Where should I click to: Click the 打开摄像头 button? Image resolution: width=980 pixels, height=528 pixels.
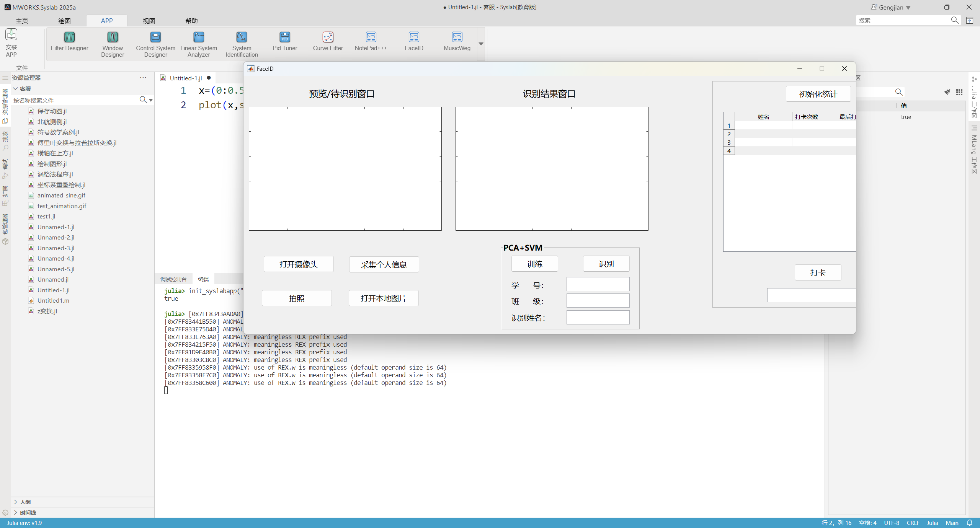pos(299,264)
